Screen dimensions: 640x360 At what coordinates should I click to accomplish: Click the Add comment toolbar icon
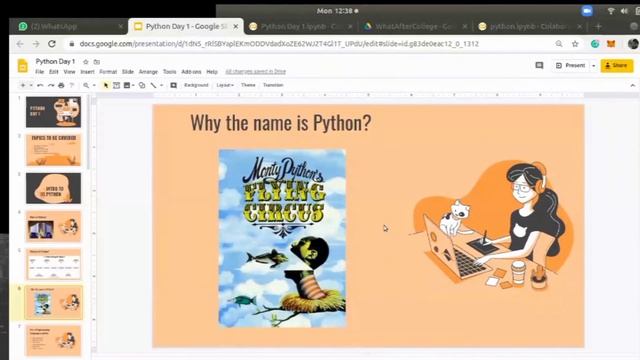(173, 85)
